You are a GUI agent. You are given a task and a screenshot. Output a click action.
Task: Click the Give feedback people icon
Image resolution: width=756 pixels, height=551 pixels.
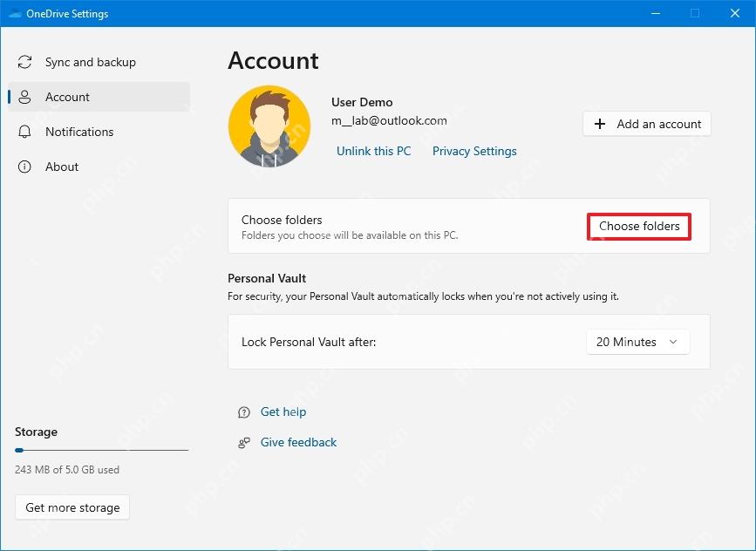[244, 443]
